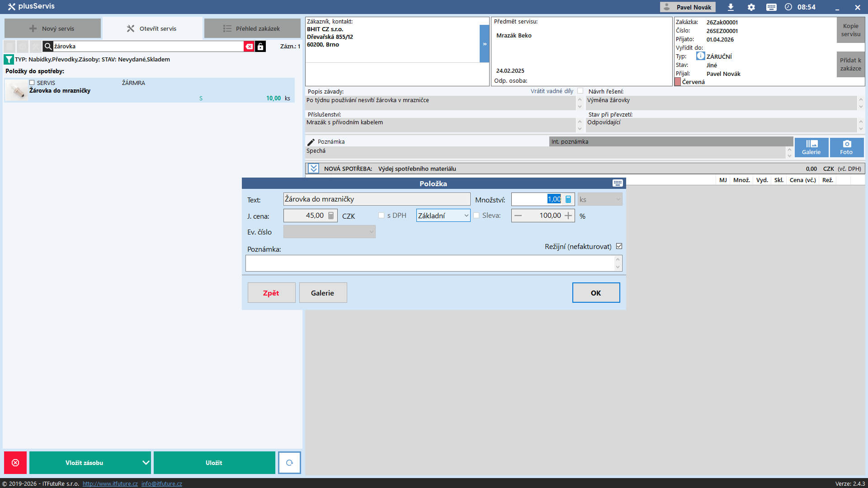Click the lock icon beside search

tap(260, 47)
